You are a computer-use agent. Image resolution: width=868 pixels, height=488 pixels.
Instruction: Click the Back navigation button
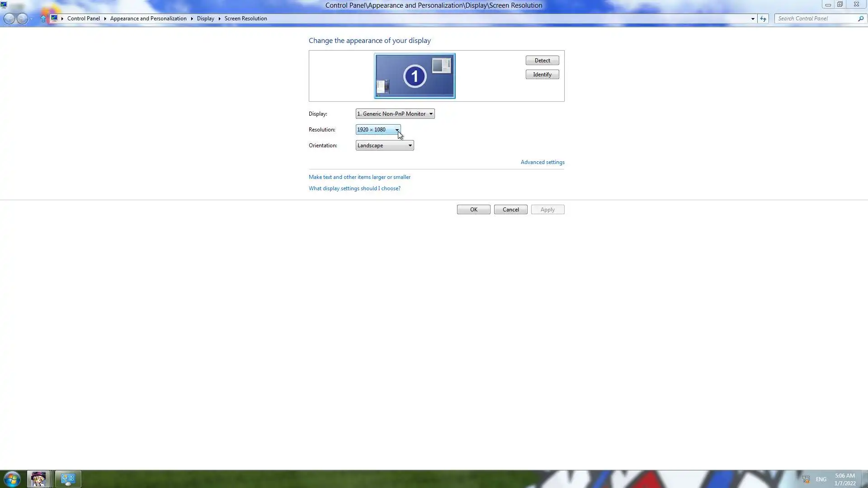pyautogui.click(x=9, y=19)
